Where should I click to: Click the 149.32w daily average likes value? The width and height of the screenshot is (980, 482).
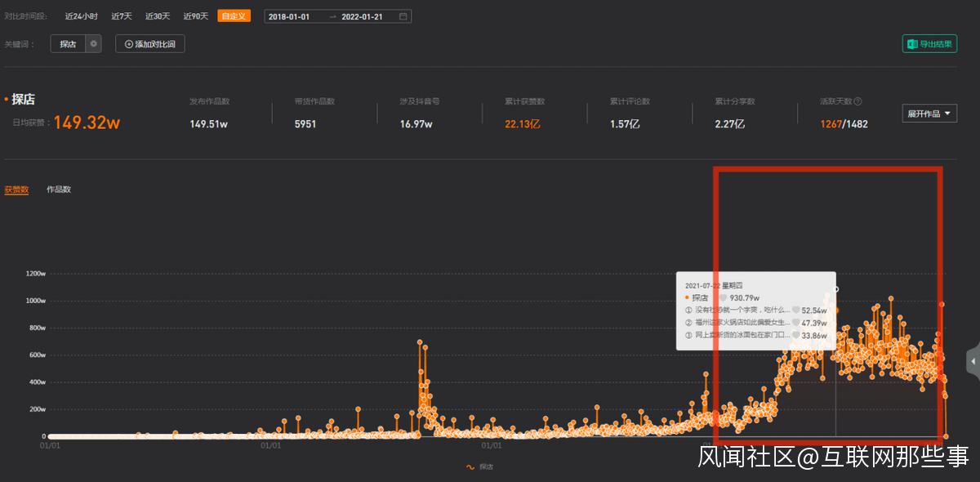click(x=87, y=123)
